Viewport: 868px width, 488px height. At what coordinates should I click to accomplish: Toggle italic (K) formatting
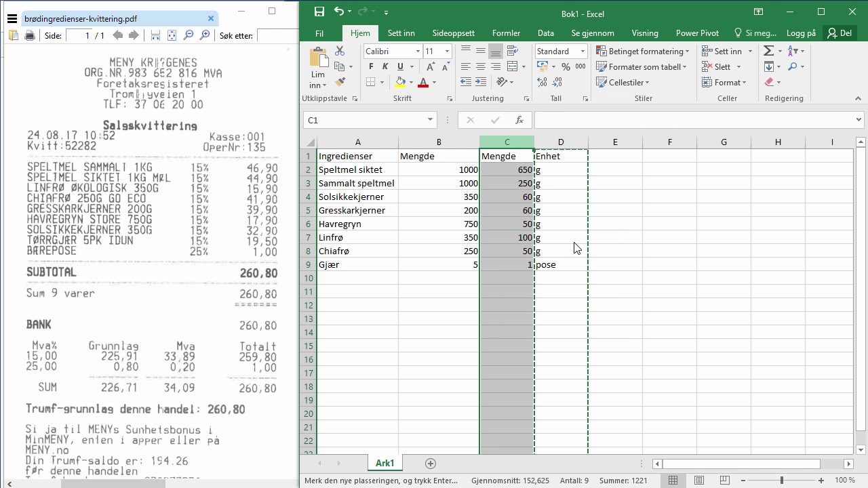coord(385,66)
